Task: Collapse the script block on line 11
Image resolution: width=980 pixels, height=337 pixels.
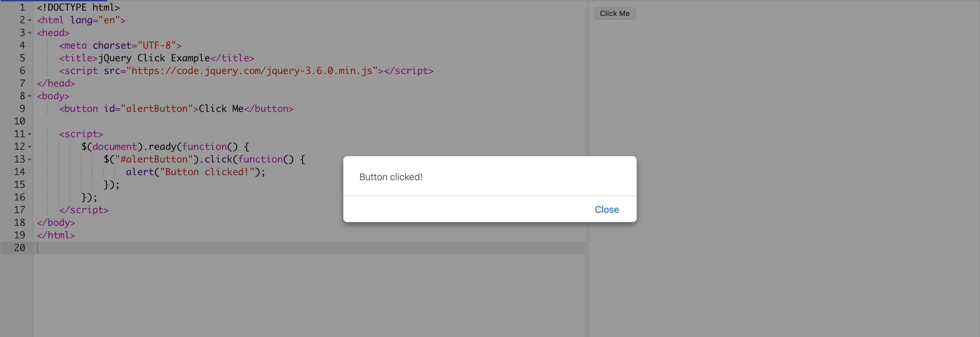Action: point(29,134)
